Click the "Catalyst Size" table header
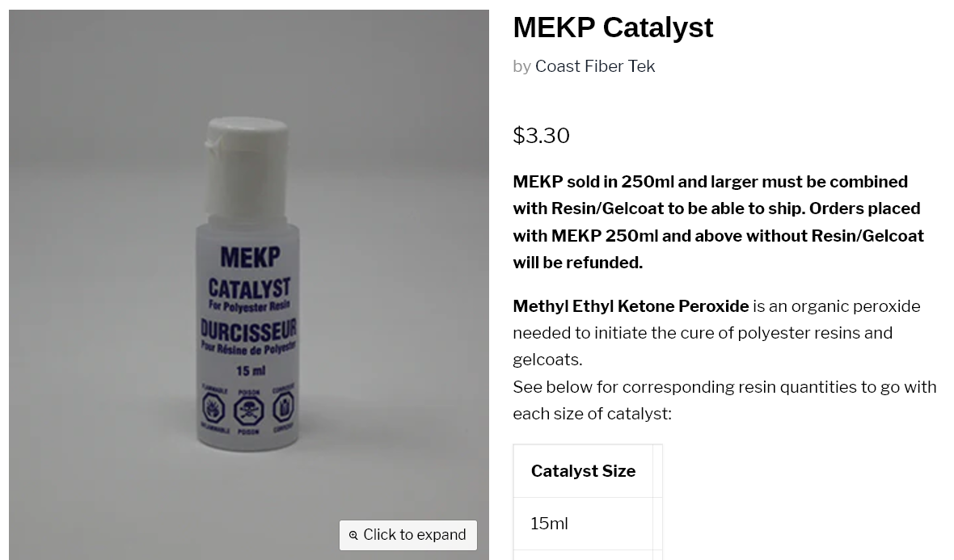The width and height of the screenshot is (954, 560). tap(583, 471)
